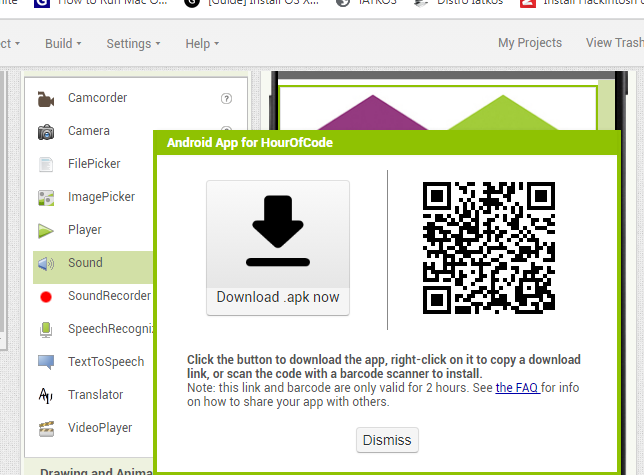Open View Trash
Screen dimensions: 644x475
click(x=614, y=43)
